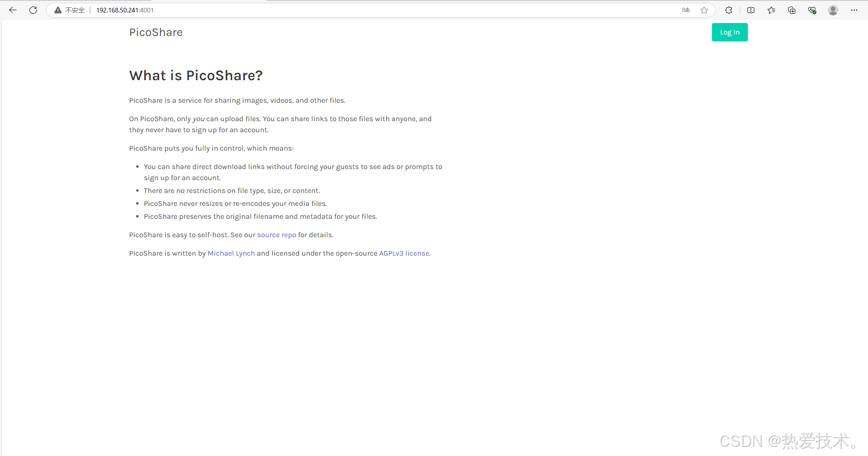Open browser extensions puzzle icon
The height and width of the screenshot is (456, 868).
[x=729, y=10]
